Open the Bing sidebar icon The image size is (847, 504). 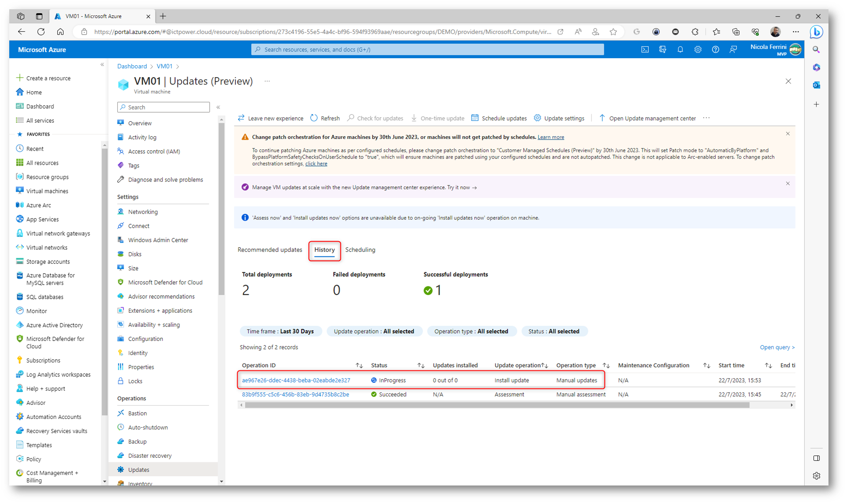click(816, 32)
